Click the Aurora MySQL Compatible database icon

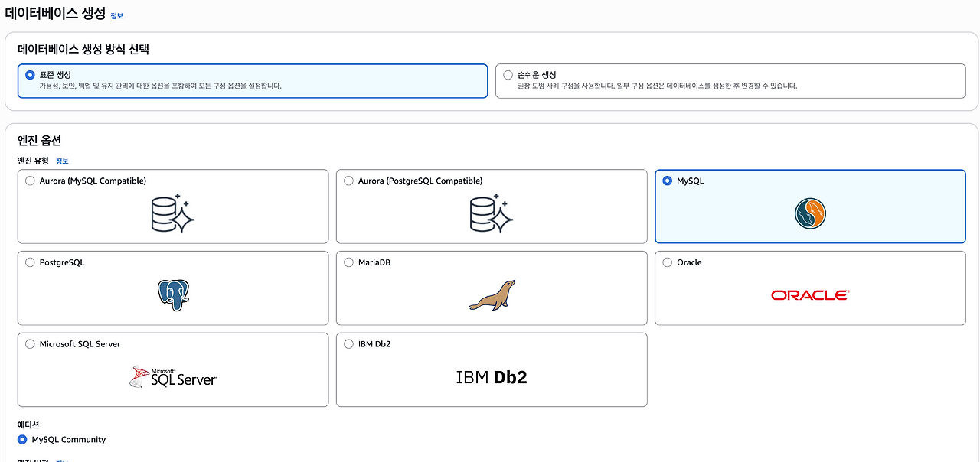(173, 213)
